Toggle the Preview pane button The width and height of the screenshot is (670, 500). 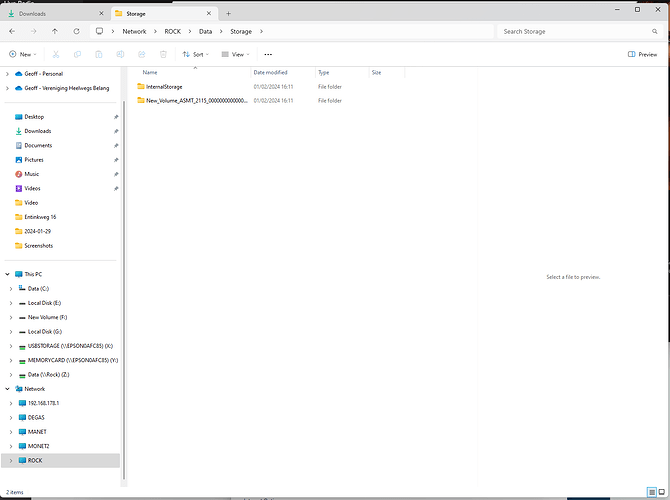642,54
